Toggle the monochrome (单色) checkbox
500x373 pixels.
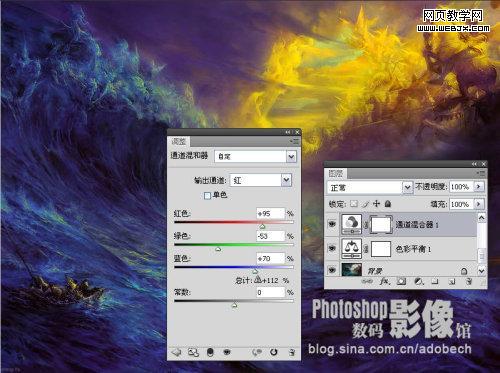207,195
